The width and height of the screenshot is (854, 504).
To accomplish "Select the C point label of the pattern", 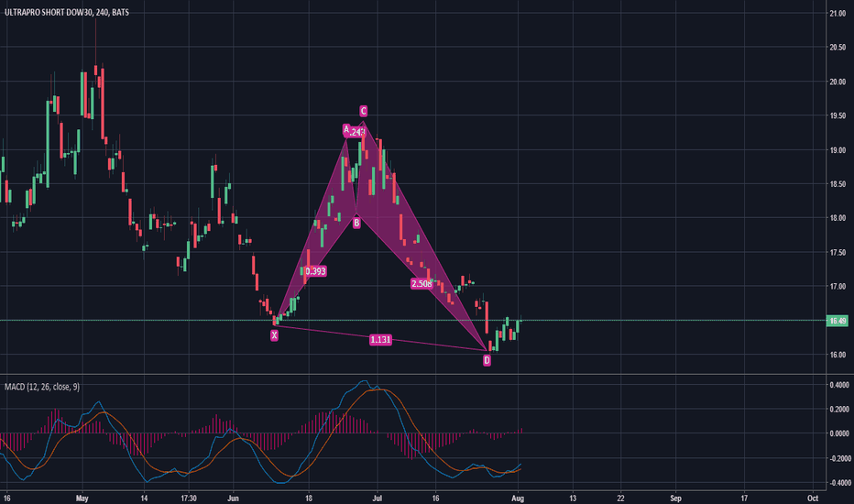I will [363, 111].
